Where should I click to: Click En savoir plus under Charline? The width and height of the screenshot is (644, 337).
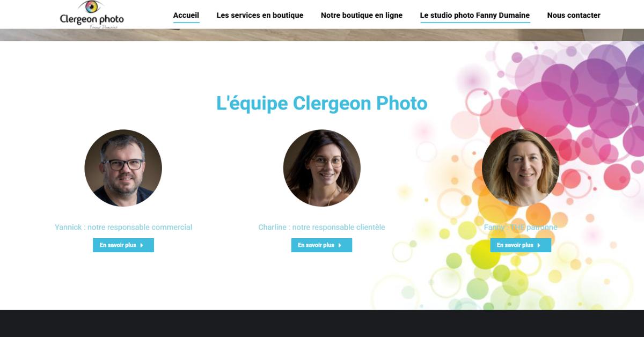coord(322,245)
